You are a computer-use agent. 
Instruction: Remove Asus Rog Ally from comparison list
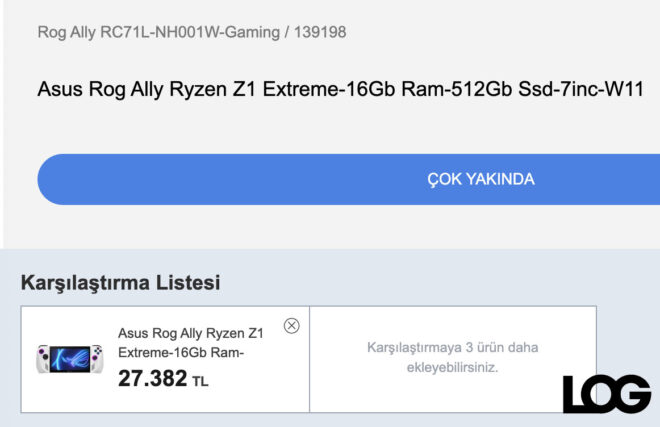tap(291, 325)
